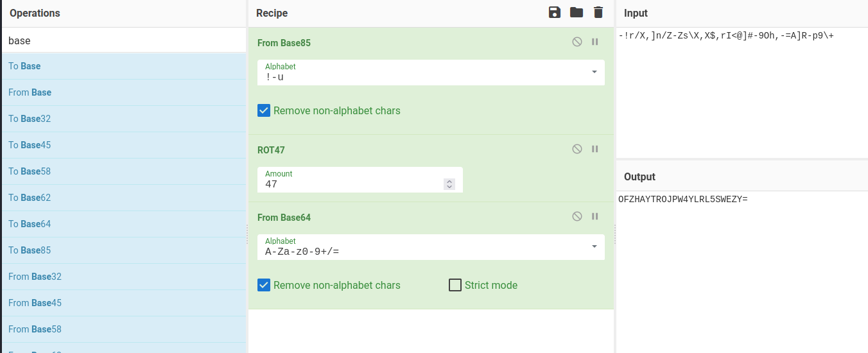Save the current recipe

pyautogui.click(x=555, y=13)
